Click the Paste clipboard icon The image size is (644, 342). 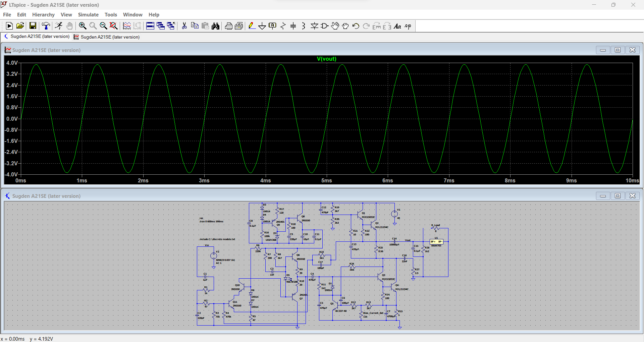point(205,26)
